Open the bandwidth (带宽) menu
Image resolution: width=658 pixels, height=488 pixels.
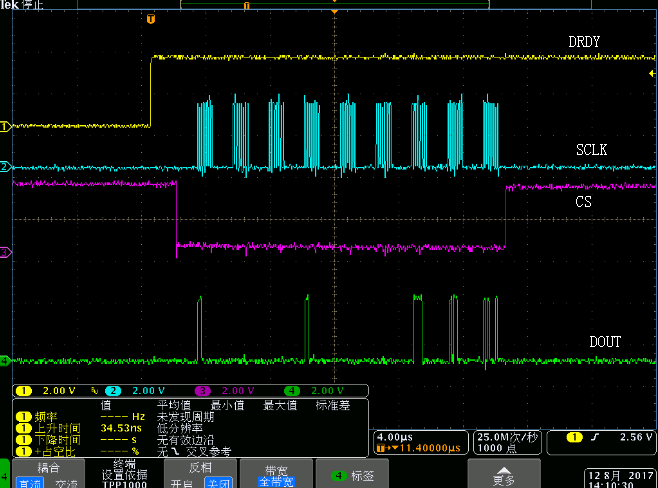click(x=277, y=474)
